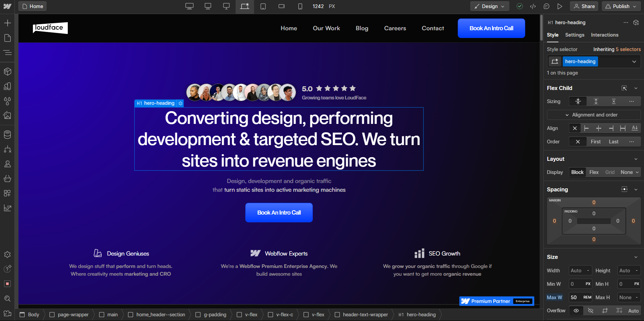This screenshot has height=321, width=644.
Task: Switch to the mobile portrait breakpoint
Action: 300,6
